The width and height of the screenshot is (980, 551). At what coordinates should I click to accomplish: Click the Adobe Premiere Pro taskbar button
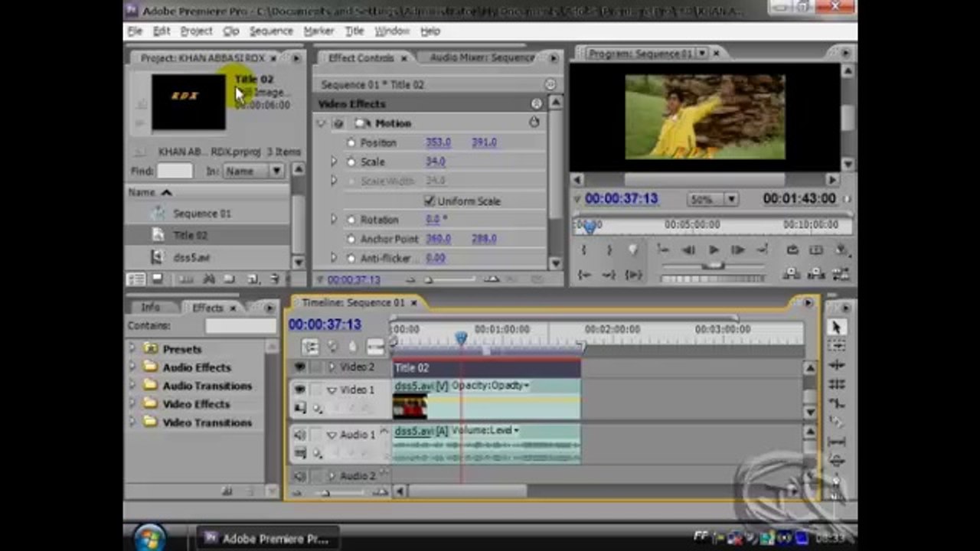(267, 539)
